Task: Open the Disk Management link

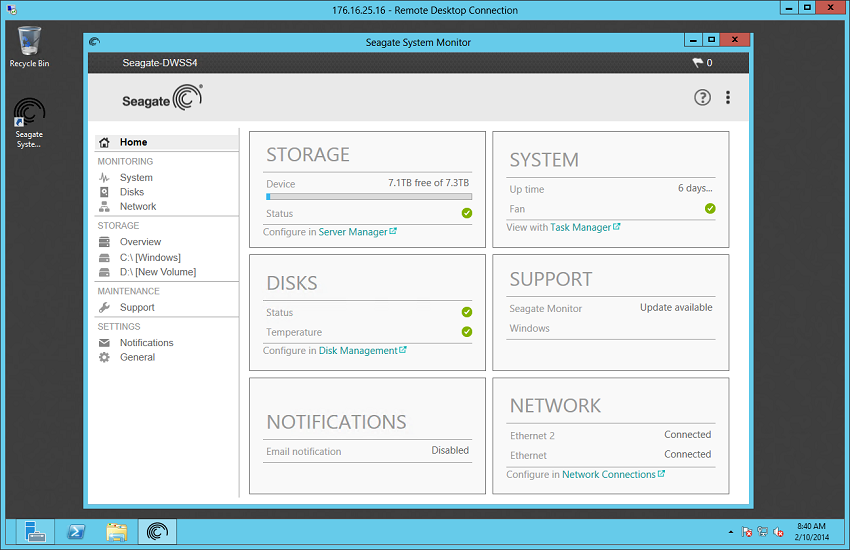Action: coord(362,351)
